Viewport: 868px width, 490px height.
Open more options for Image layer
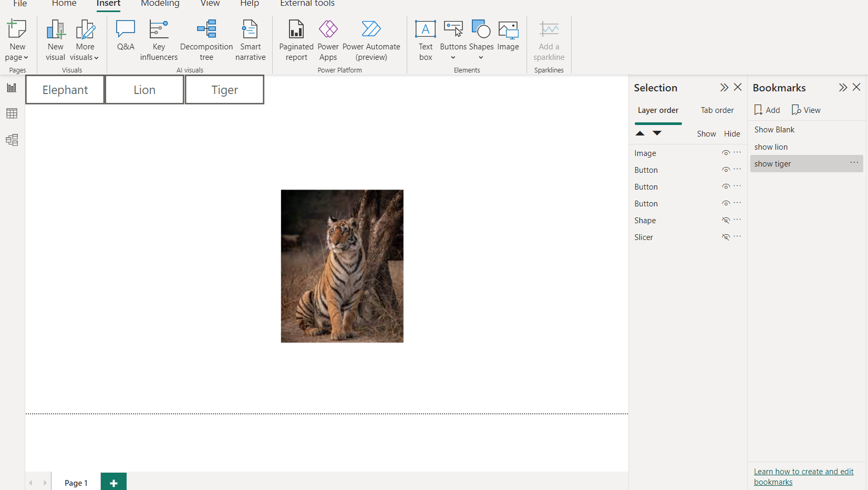(x=738, y=152)
